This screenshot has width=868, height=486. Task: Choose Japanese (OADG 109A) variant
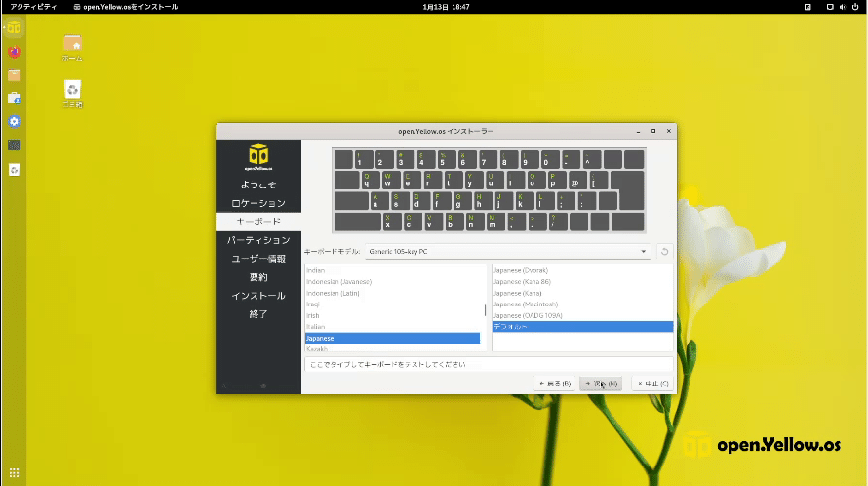click(x=582, y=315)
